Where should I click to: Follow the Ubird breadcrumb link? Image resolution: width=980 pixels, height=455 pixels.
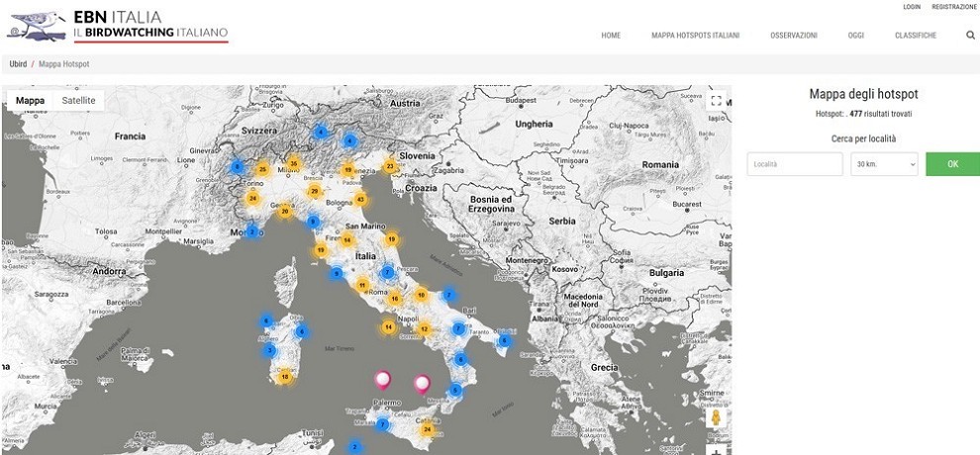pyautogui.click(x=18, y=63)
